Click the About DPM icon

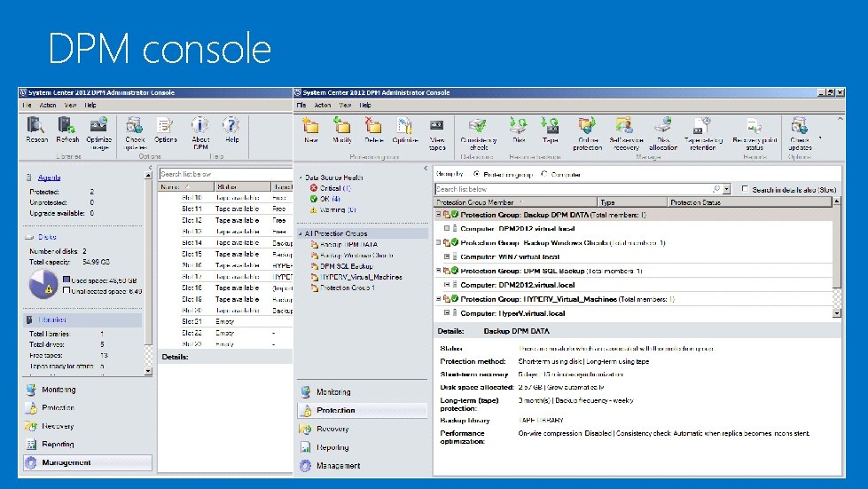[199, 126]
